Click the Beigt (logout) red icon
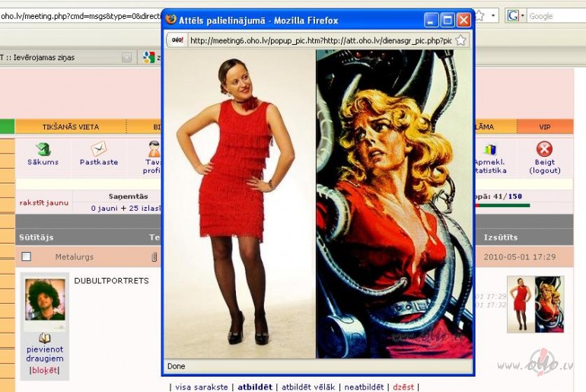Image resolution: width=586 pixels, height=392 pixels. coord(544,149)
